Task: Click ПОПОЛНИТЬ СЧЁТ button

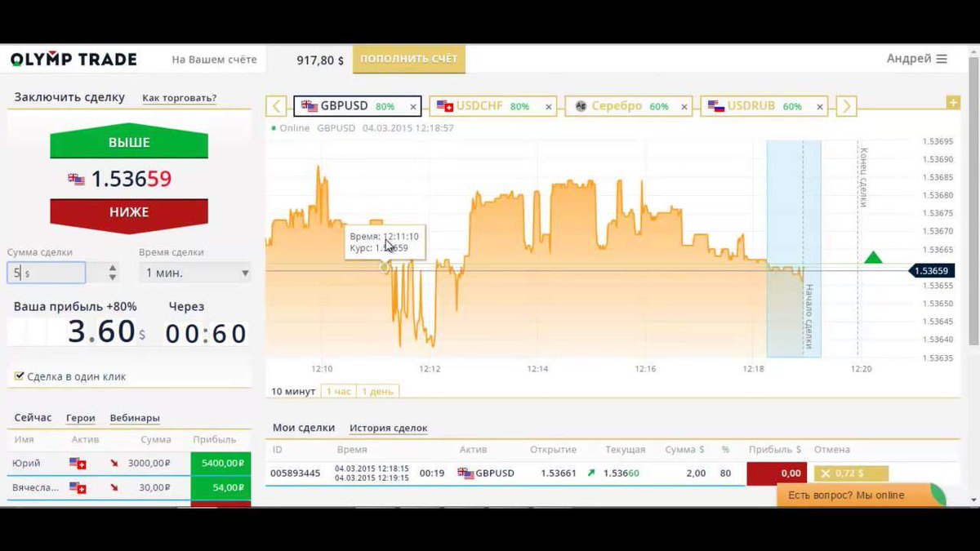Action: coord(409,59)
